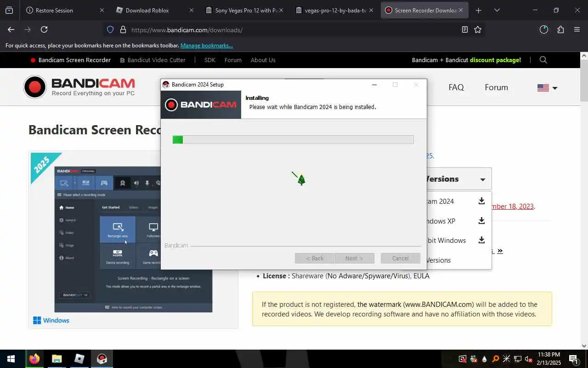Open the Firefox hamburger application menu
Image resolution: width=588 pixels, height=368 pixels.
pyautogui.click(x=577, y=29)
